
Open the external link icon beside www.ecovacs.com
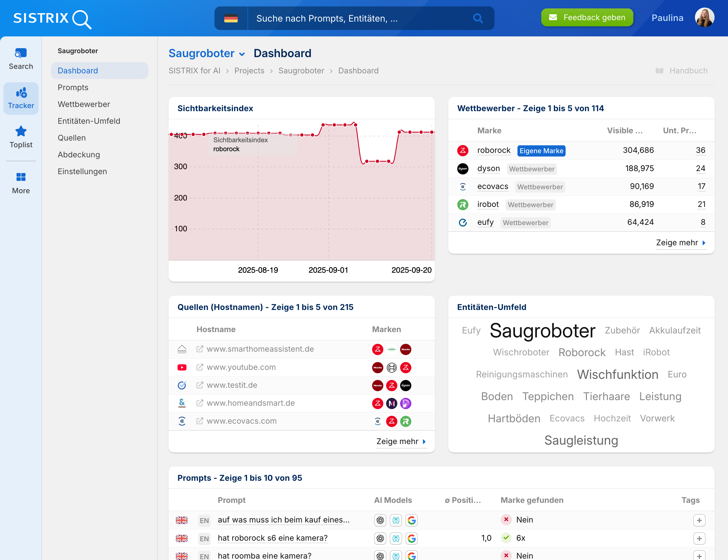(x=199, y=421)
